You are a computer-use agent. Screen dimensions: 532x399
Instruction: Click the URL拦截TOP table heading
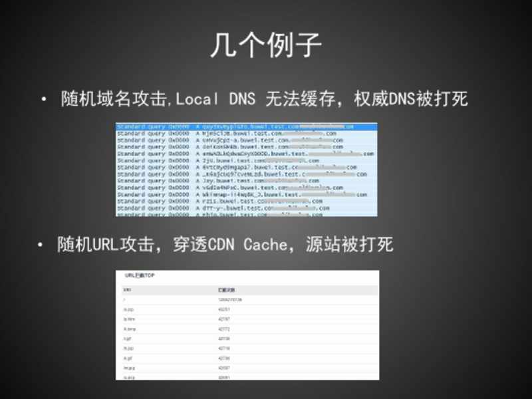138,275
